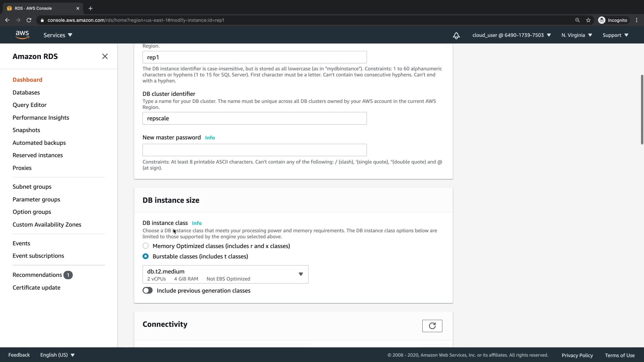Image resolution: width=644 pixels, height=362 pixels.
Task: Open Databases in the RDS sidebar
Action: point(26,93)
